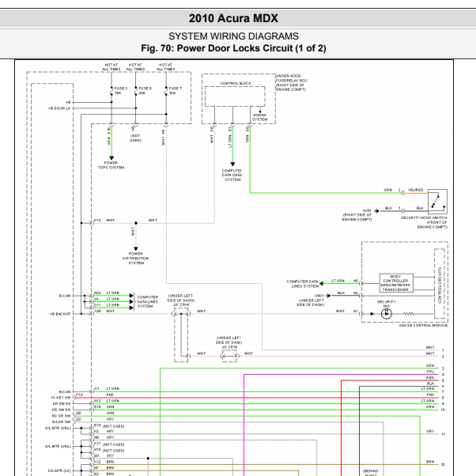Select the 'YEL/RED' wire label

click(x=415, y=190)
